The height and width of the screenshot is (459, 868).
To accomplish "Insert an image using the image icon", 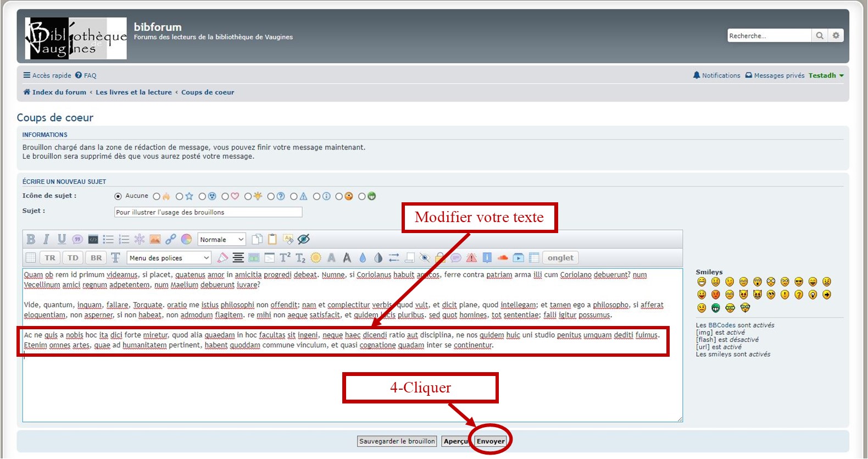I will pyautogui.click(x=155, y=239).
